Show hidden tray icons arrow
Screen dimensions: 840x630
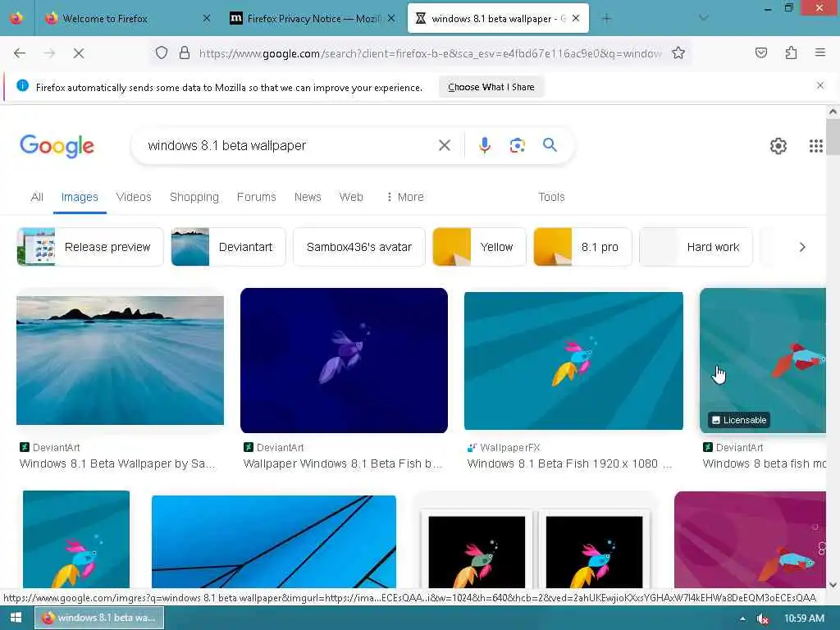[x=742, y=619]
